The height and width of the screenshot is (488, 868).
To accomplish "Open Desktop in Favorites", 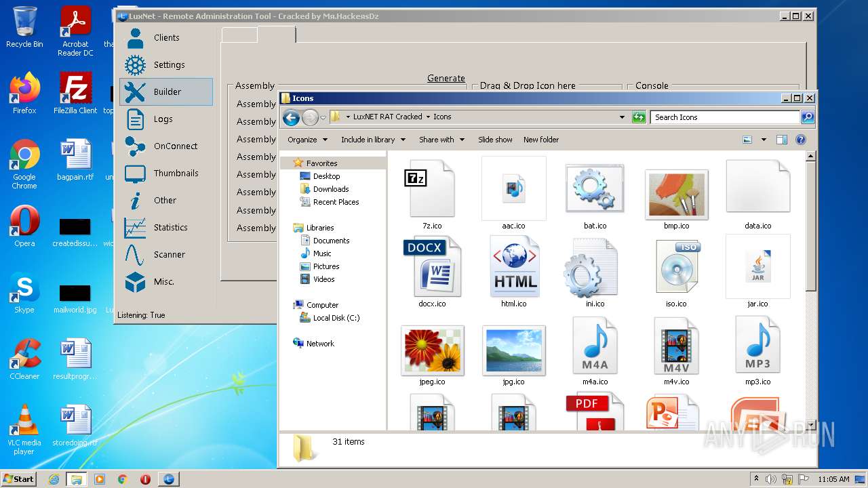I will (x=320, y=176).
